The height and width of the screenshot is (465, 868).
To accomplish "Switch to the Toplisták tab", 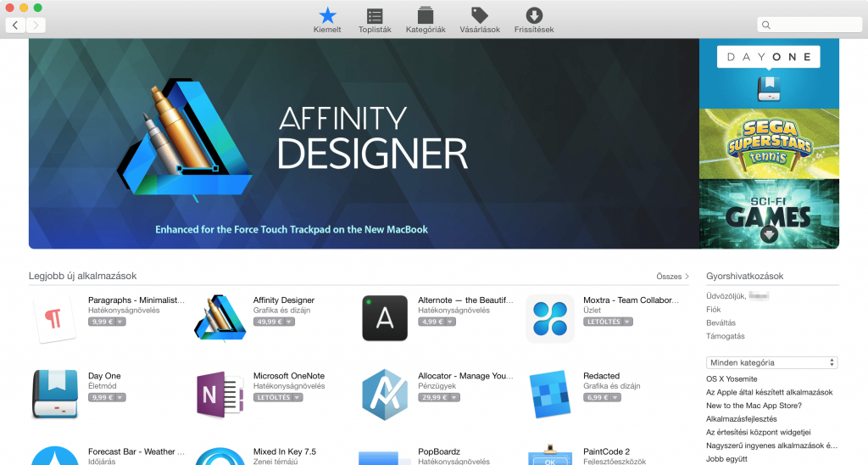I will click(374, 20).
